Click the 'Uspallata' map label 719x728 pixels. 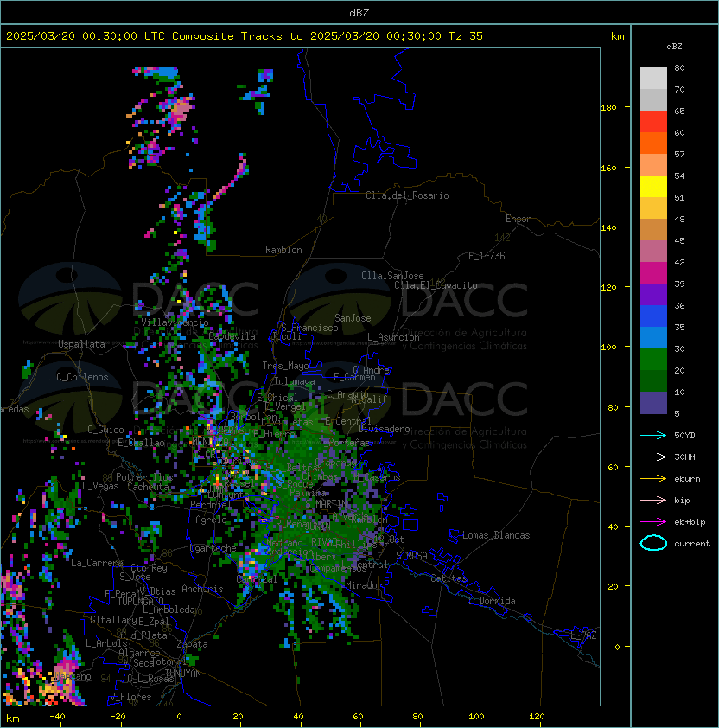point(81,344)
